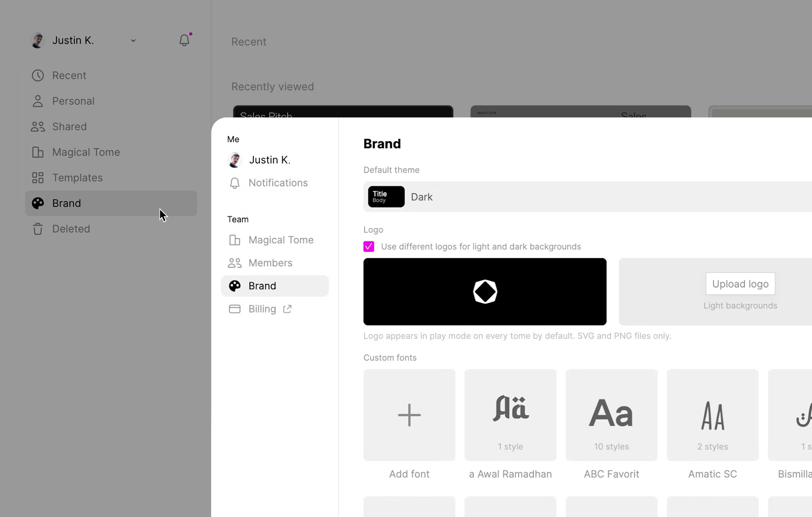Open the notifications bell dropdown

(185, 40)
